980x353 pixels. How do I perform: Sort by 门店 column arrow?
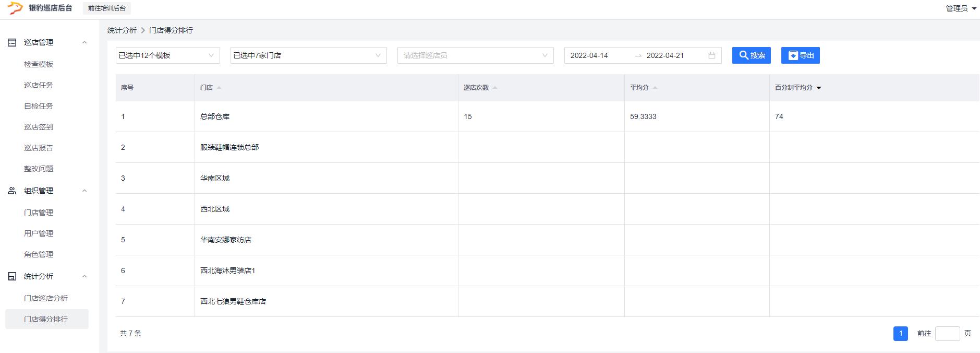(x=219, y=88)
